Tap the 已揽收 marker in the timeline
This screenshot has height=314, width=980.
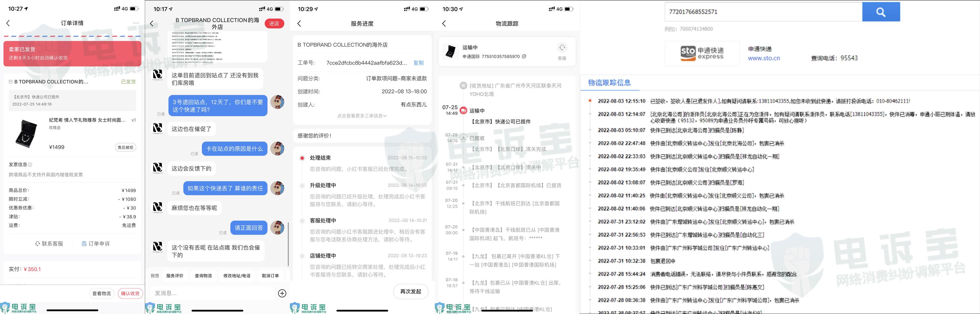point(463,138)
